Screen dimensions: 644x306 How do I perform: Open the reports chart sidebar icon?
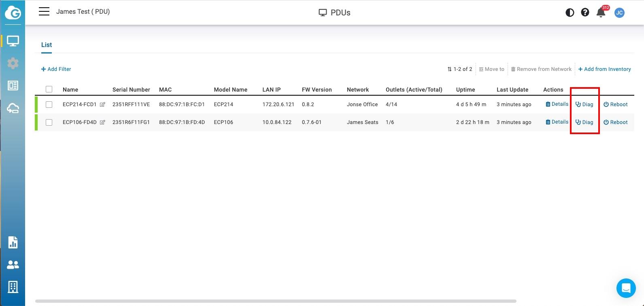coord(13,242)
